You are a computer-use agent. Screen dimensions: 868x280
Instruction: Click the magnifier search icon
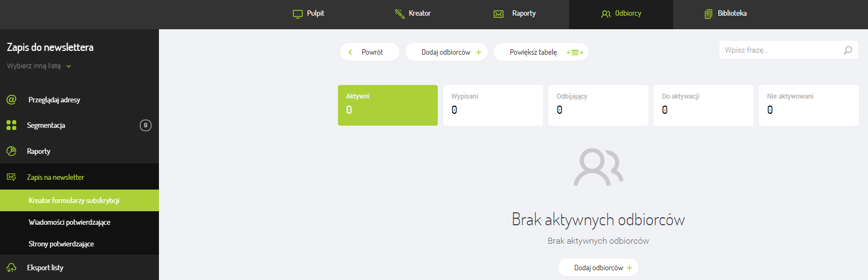[x=848, y=50]
